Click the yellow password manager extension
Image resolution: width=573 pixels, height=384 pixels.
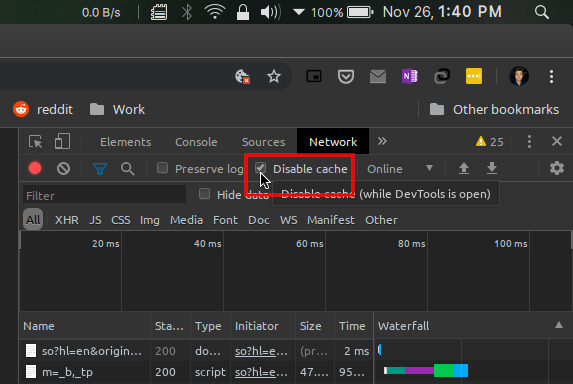[474, 76]
